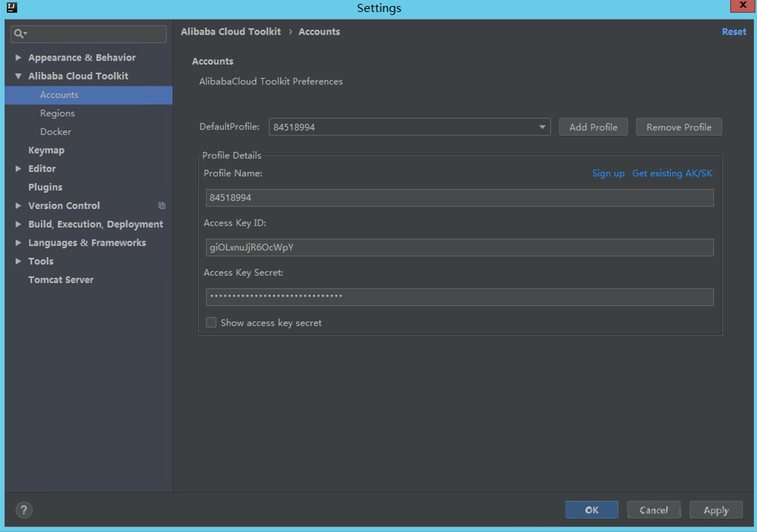Click the IntelliJ icon in title bar
This screenshot has width=757, height=532.
pos(12,7)
